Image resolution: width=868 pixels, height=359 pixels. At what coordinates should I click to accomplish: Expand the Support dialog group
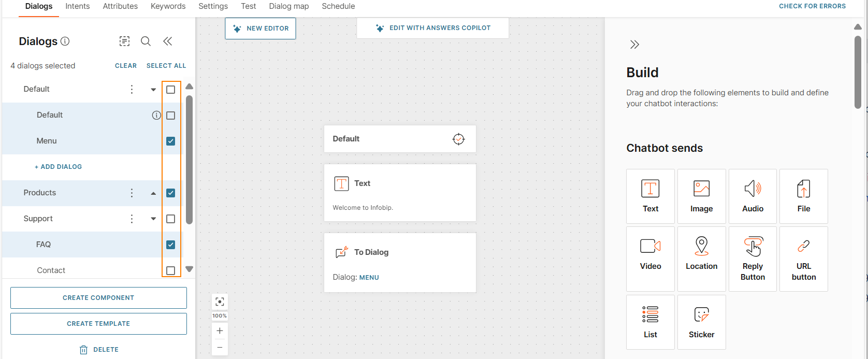(x=153, y=218)
